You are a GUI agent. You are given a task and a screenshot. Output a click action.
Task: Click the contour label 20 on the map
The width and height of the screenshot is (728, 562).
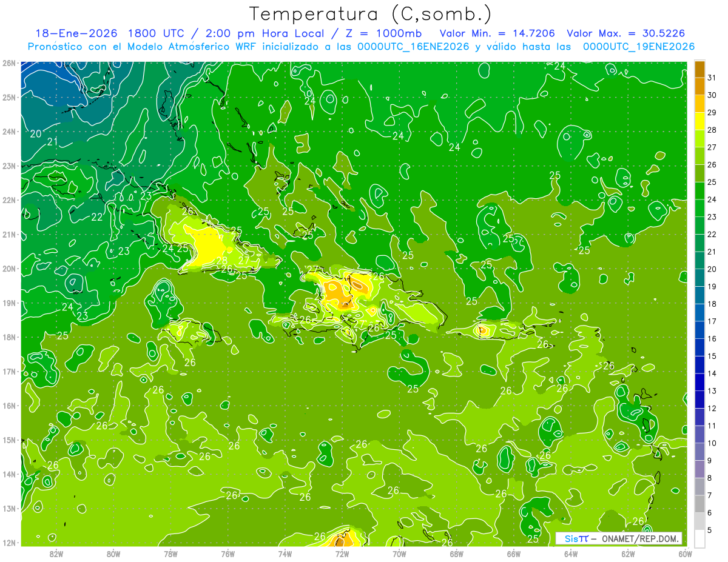(x=36, y=133)
